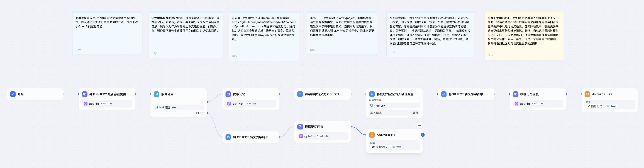Open the memory variable selector

394,105
